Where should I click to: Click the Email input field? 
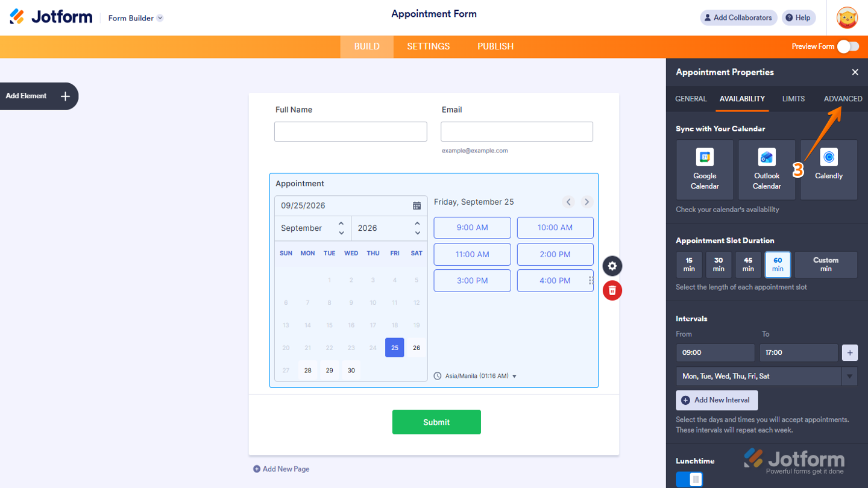click(517, 131)
